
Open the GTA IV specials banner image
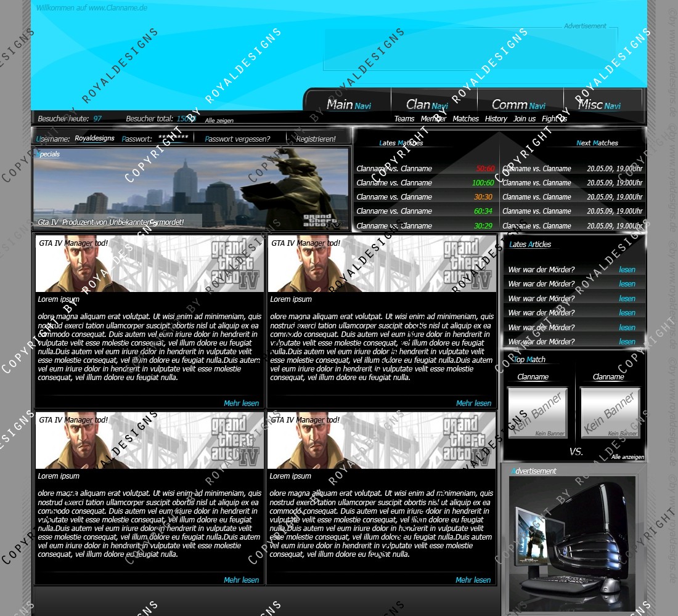[x=191, y=188]
